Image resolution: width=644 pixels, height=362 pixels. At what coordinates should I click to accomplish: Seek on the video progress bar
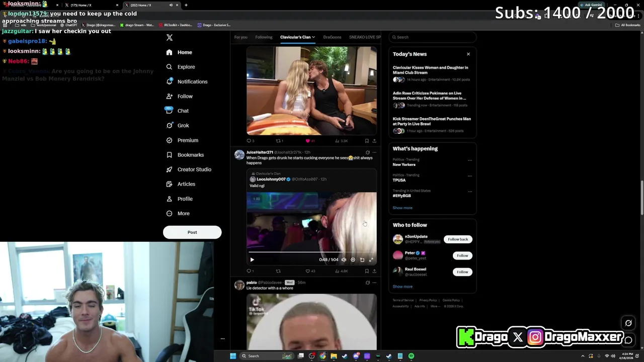311,252
